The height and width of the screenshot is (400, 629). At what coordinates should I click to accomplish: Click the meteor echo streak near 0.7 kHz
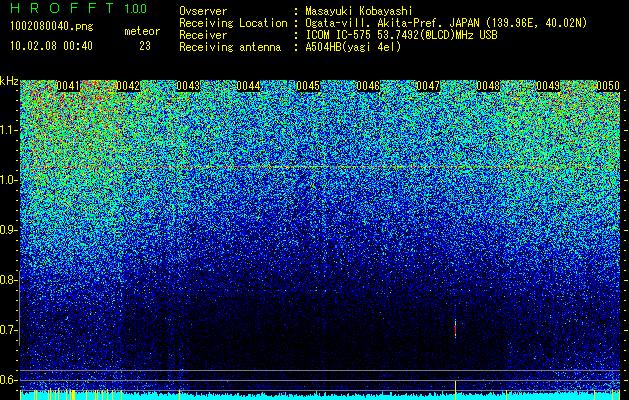pos(455,329)
